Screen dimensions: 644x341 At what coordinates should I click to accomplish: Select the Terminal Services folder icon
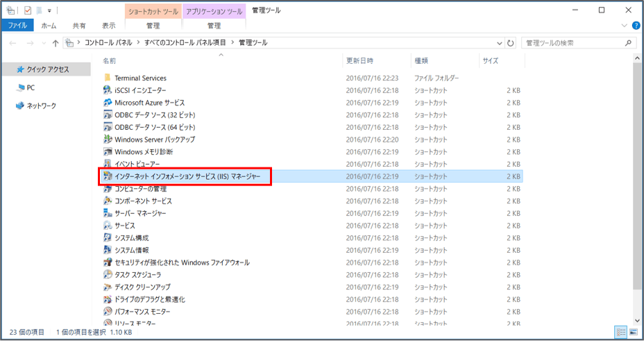coord(108,78)
